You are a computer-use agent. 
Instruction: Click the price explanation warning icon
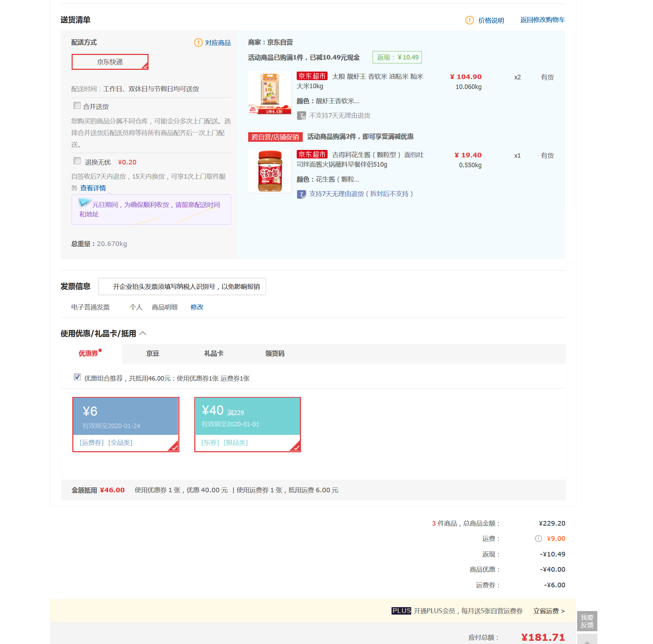pos(469,20)
